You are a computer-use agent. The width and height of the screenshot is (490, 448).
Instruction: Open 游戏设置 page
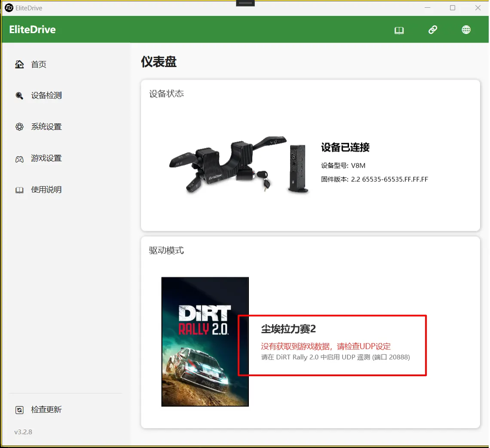[x=46, y=158]
